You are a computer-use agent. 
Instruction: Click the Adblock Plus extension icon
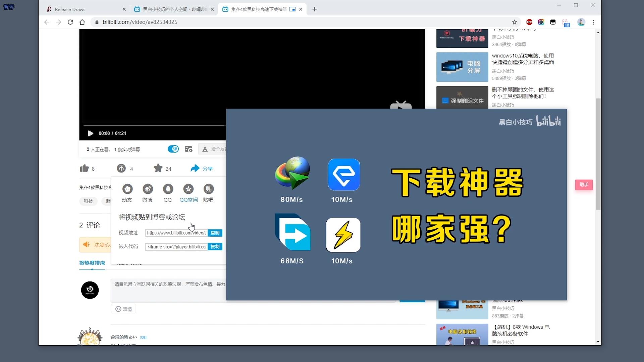530,22
